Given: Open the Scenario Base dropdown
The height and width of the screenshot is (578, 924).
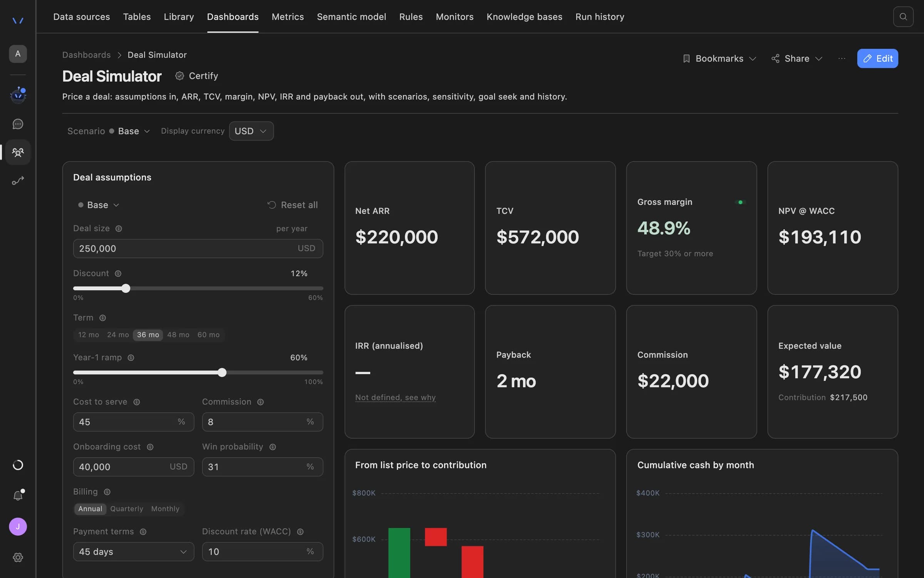Looking at the screenshot, I should tap(129, 131).
